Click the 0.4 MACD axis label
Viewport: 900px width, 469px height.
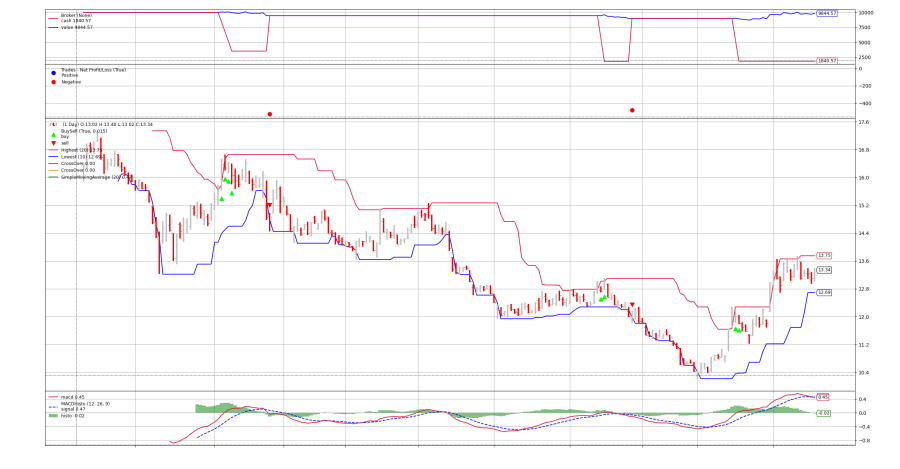click(863, 399)
